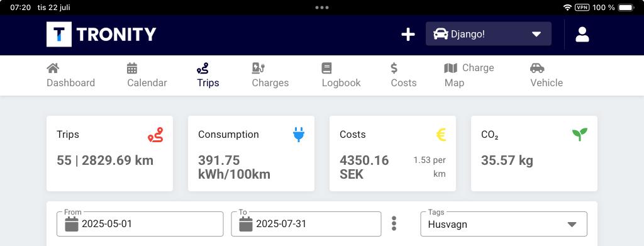Open the Charge Map icon
The width and height of the screenshot is (644, 246).
450,68
